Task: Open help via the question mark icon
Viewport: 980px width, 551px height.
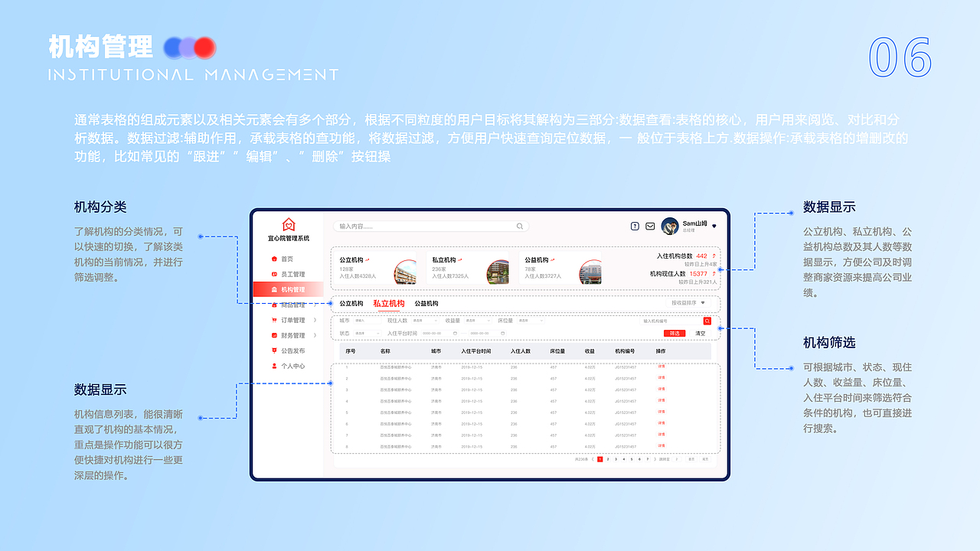Action: [635, 227]
